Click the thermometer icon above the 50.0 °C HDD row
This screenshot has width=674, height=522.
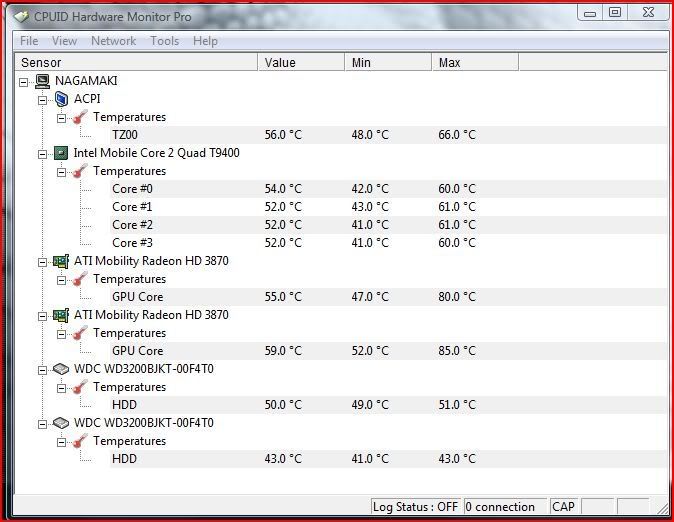pyautogui.click(x=80, y=387)
